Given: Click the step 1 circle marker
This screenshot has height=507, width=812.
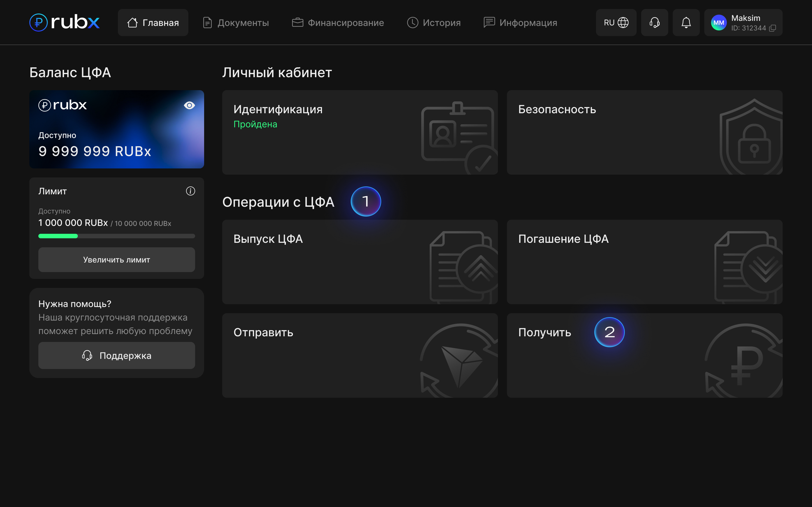Looking at the screenshot, I should tap(366, 201).
